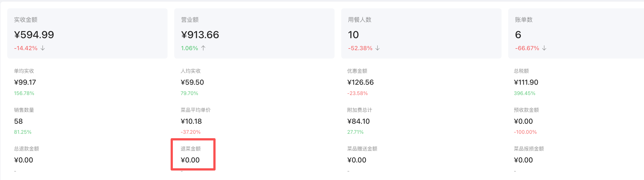Viewport: 644px width, 180px height.
Task: Click the up arrow beside 1.06%
Action: click(x=203, y=48)
